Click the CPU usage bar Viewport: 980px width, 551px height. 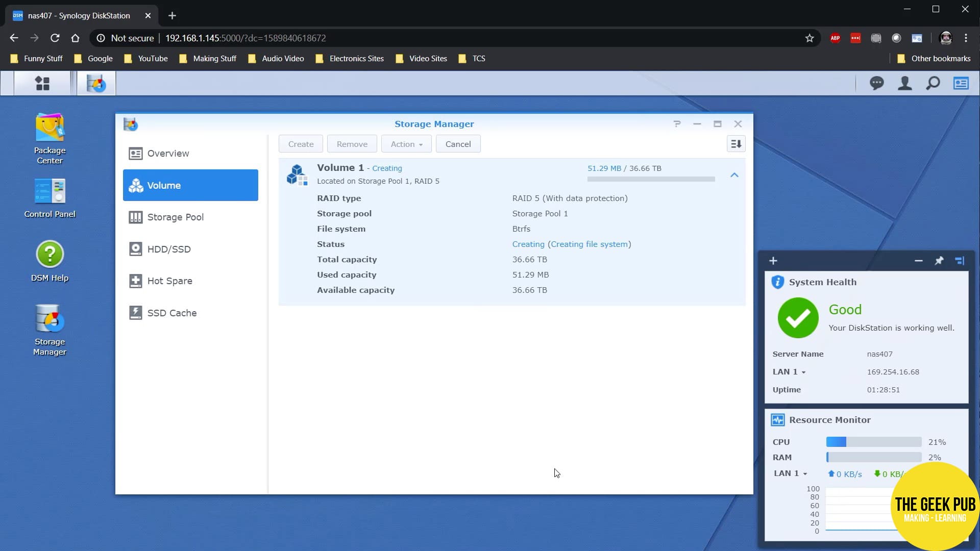pyautogui.click(x=873, y=442)
